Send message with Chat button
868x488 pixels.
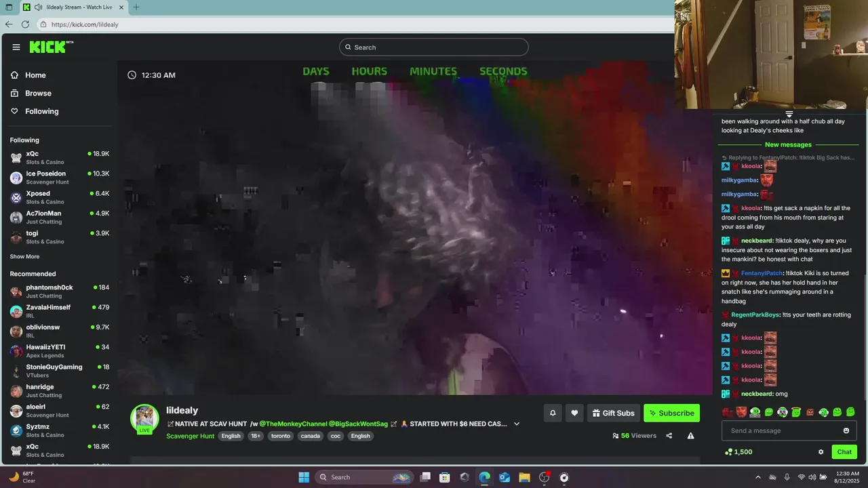(x=844, y=452)
